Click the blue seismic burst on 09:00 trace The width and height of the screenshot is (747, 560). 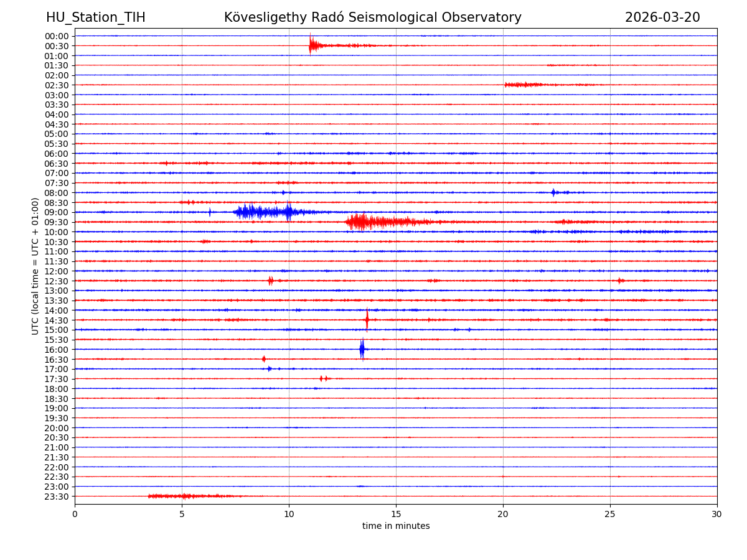coord(261,212)
